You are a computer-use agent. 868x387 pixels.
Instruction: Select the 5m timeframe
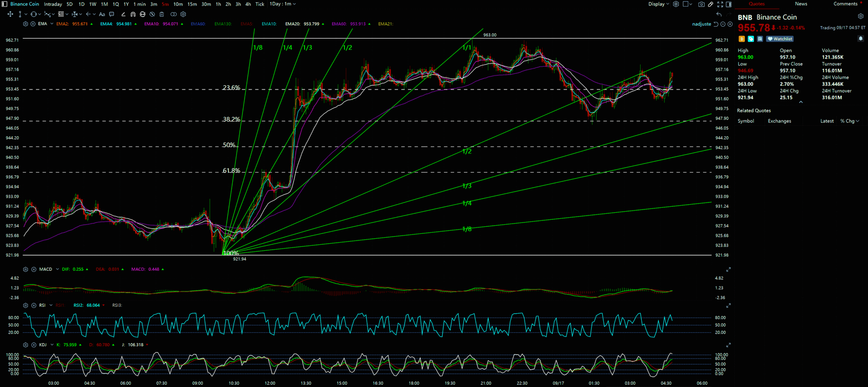[x=165, y=4]
